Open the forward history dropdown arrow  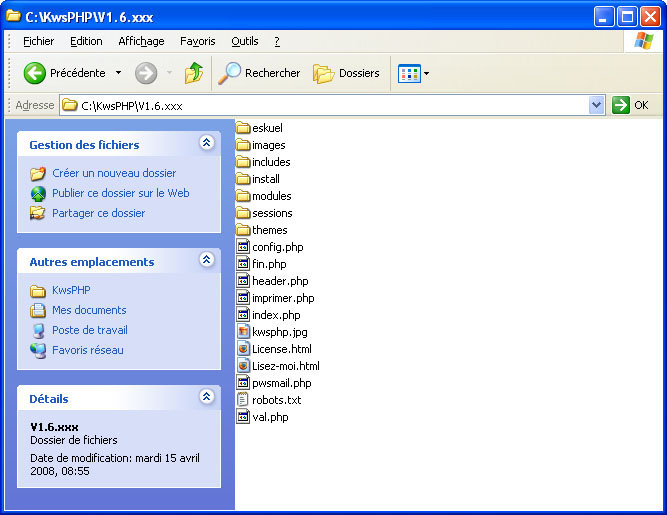[x=169, y=73]
